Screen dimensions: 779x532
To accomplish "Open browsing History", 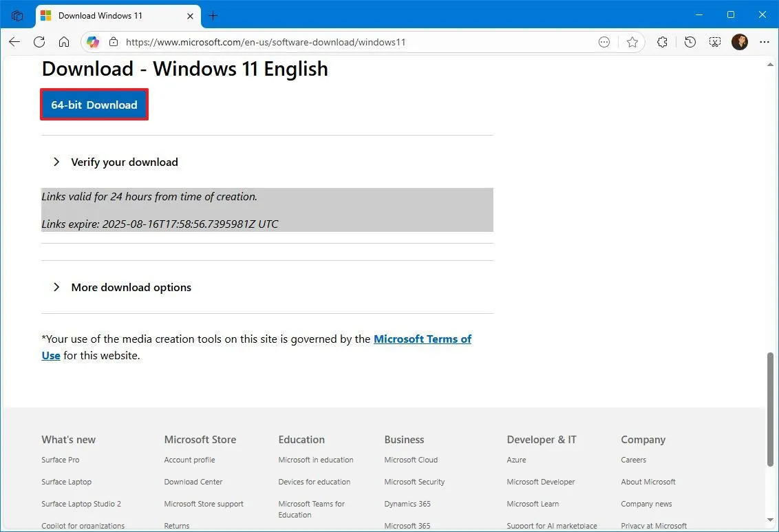I will [690, 42].
